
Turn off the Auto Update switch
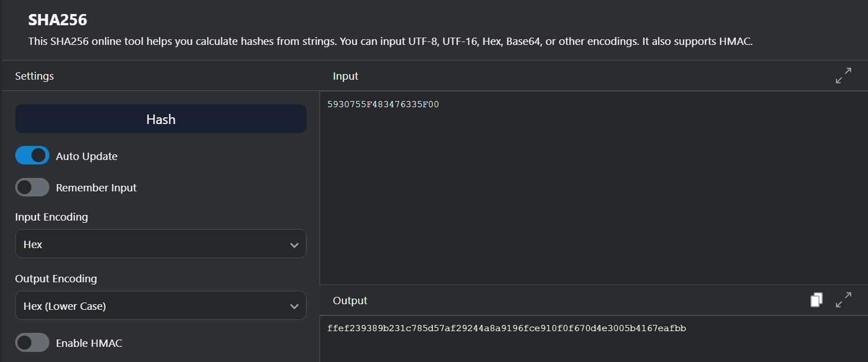pyautogui.click(x=32, y=155)
